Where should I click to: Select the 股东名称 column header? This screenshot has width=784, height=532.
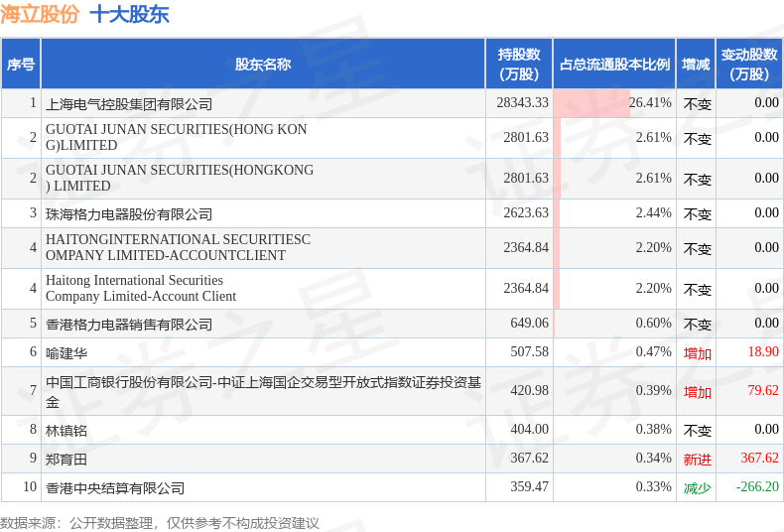263,64
